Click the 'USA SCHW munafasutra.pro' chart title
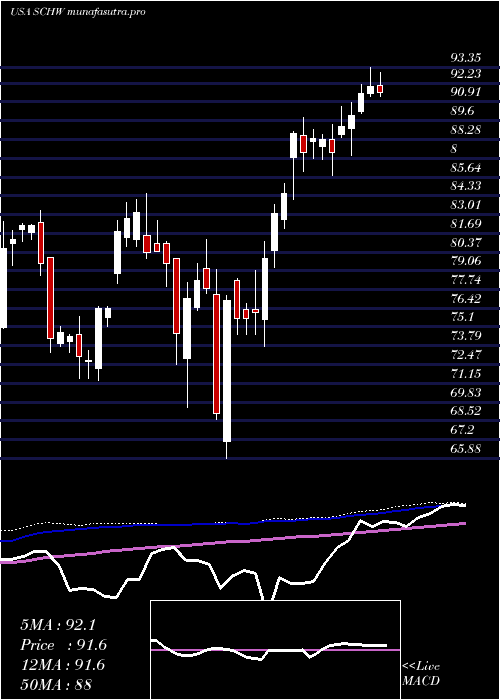This screenshot has height=700, width=500. [x=78, y=12]
